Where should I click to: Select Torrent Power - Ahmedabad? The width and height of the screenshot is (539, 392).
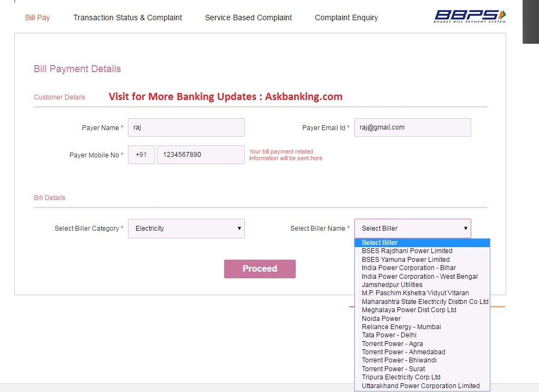pos(422,352)
